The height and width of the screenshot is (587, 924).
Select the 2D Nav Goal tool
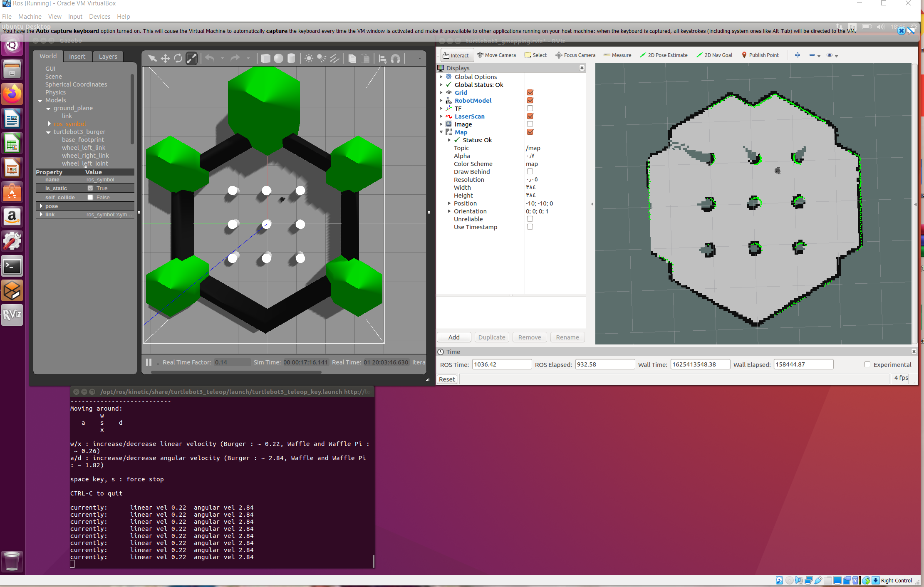714,55
